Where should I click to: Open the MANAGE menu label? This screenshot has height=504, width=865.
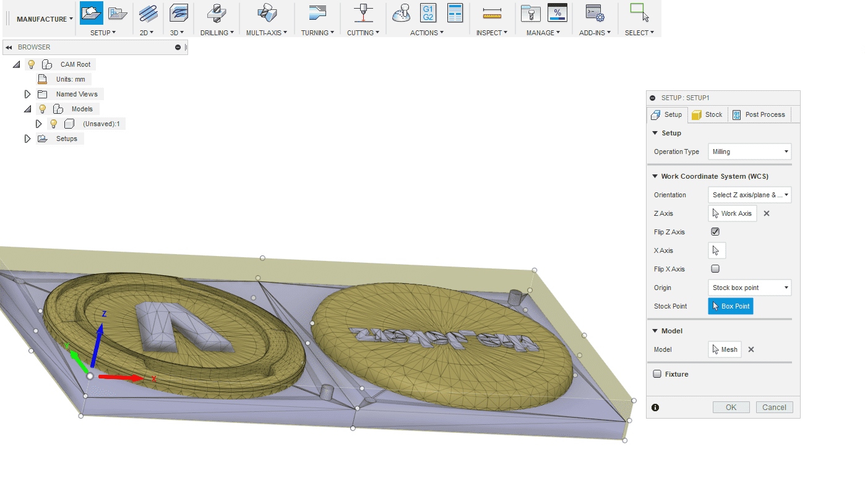pyautogui.click(x=543, y=33)
